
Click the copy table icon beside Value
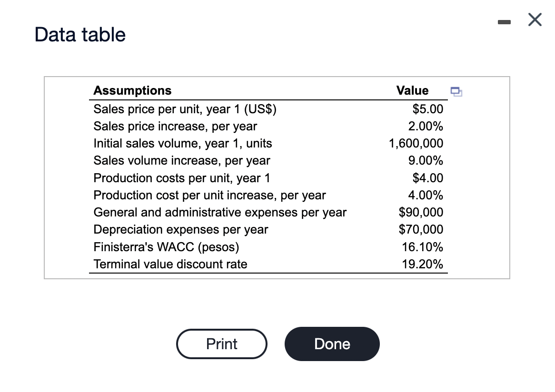click(x=456, y=91)
